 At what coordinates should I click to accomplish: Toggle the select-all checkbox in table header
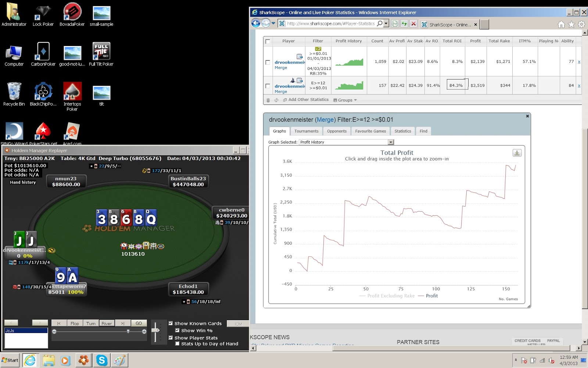pyautogui.click(x=268, y=41)
